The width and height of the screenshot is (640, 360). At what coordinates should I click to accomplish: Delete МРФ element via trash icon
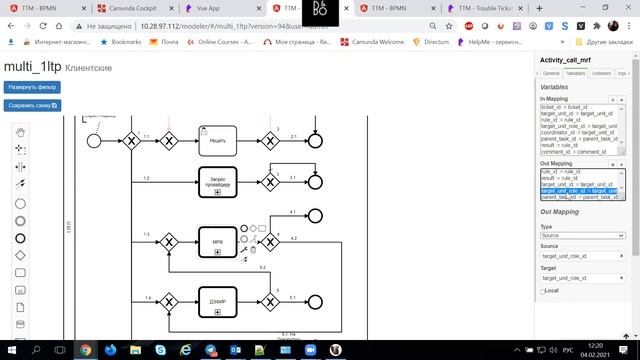click(253, 250)
